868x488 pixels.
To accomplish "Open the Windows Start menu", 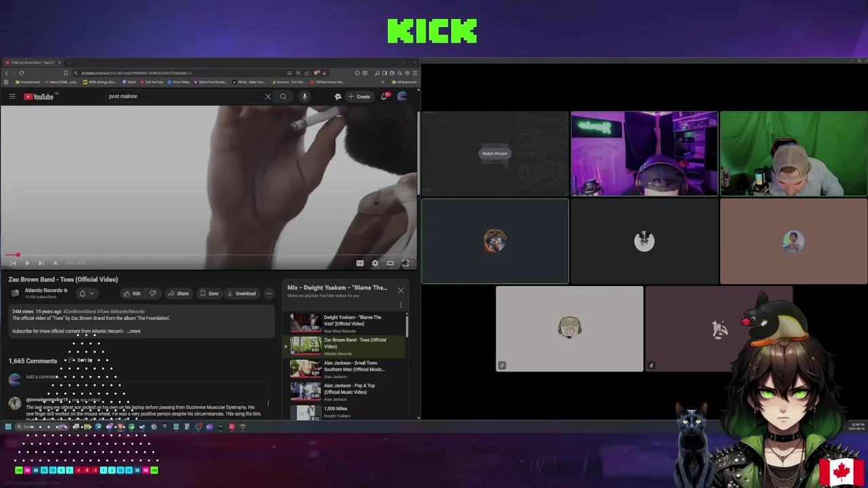I will point(8,427).
